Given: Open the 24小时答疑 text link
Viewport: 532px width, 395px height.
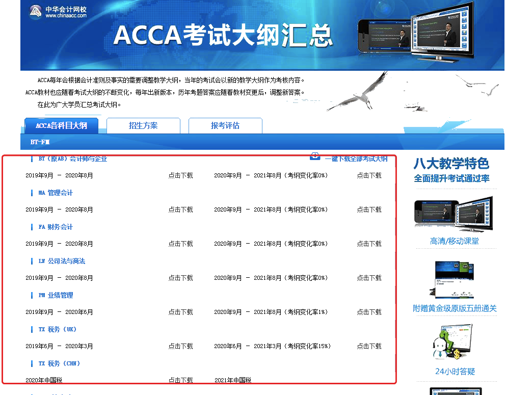Looking at the screenshot, I should [x=455, y=372].
